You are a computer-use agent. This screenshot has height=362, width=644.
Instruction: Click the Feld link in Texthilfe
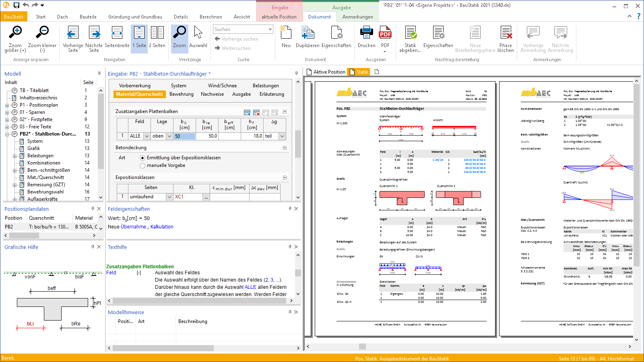[111, 273]
